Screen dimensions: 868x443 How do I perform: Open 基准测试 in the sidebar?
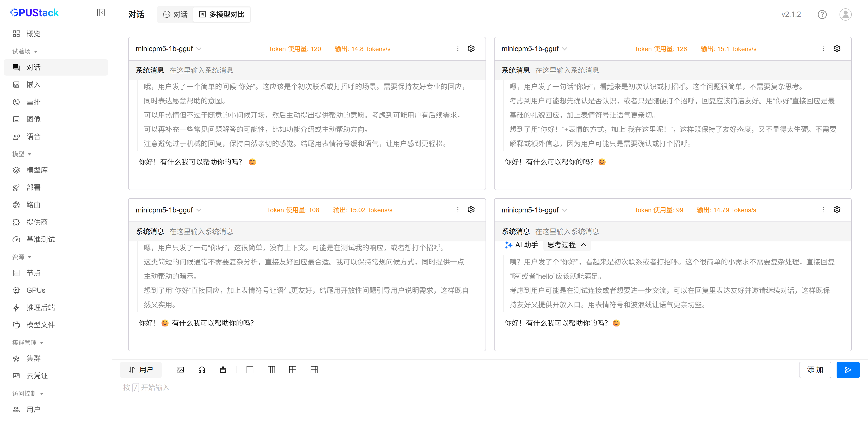coord(56,239)
